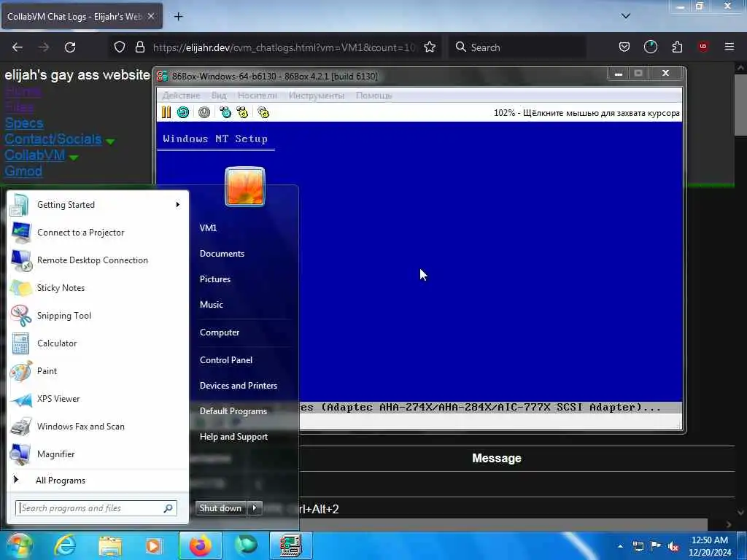Expand Getting Started submenu arrow

click(178, 205)
